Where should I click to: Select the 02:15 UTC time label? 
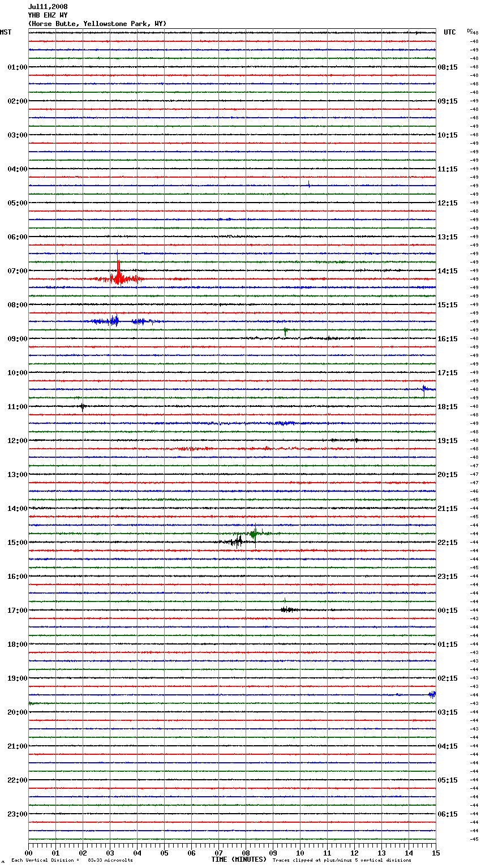tap(448, 678)
